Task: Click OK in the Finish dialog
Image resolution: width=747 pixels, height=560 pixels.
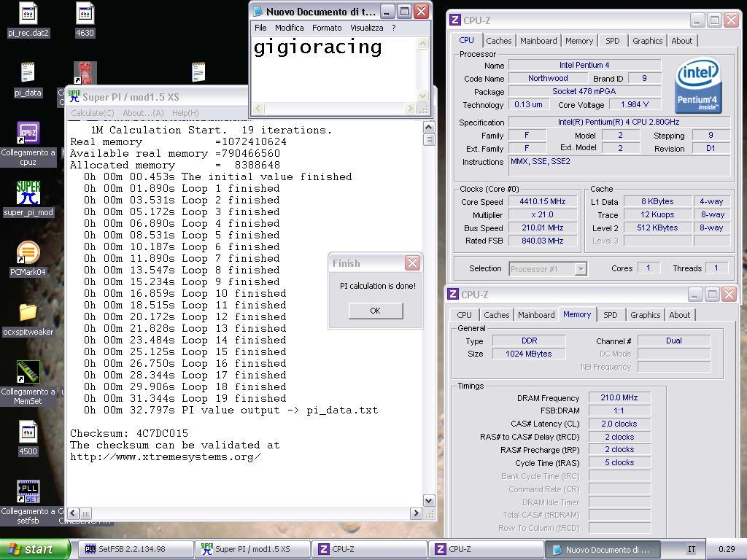Action: (376, 311)
